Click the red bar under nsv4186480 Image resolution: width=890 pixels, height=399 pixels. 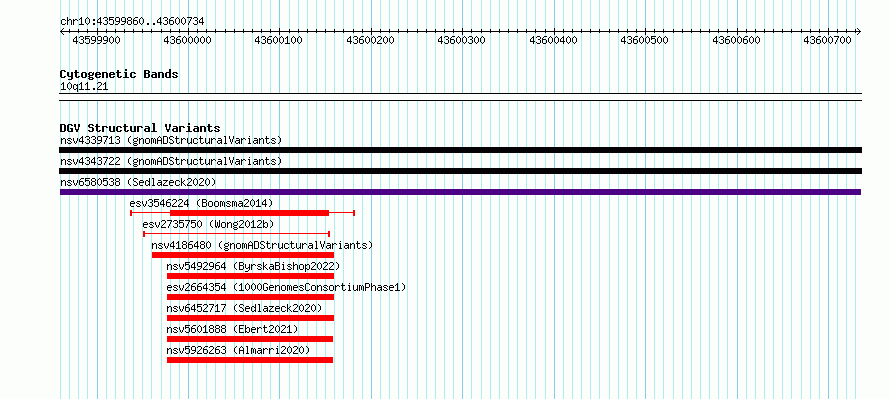pyautogui.click(x=243, y=255)
